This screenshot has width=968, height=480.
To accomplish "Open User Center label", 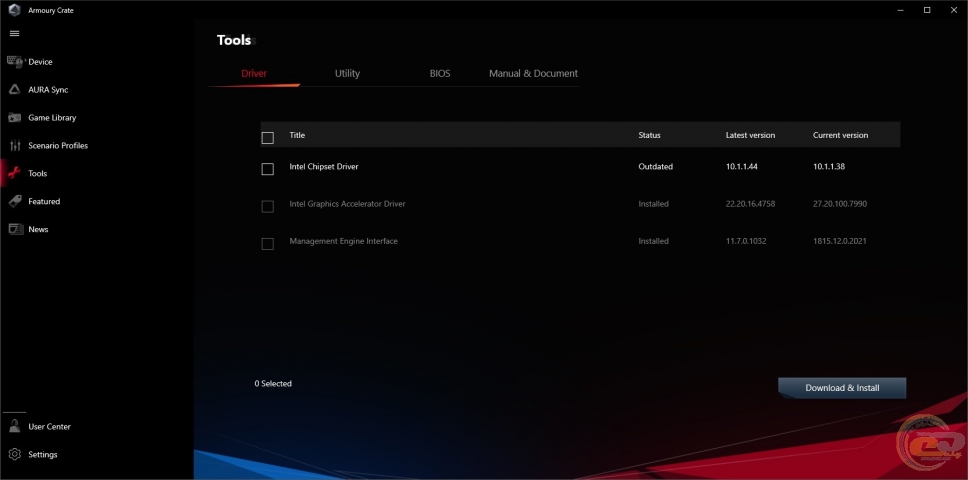I will pos(49,426).
